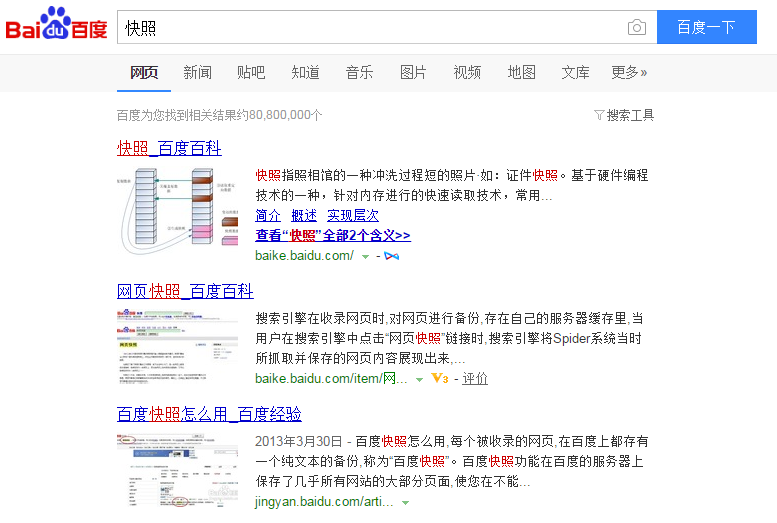The height and width of the screenshot is (523, 777).
Task: Open the 快照_百度百科 result title
Action: 169,149
